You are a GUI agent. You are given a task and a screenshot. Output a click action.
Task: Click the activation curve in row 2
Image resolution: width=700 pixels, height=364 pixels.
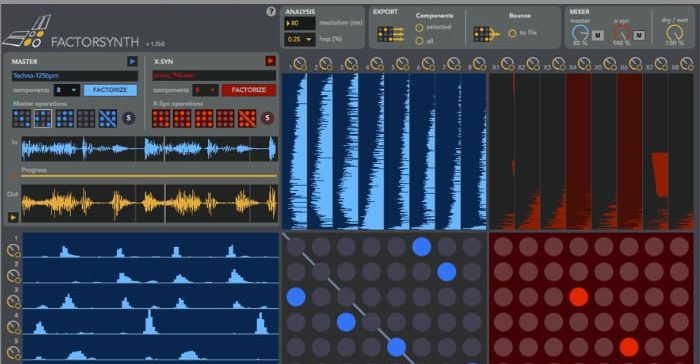tap(151, 272)
